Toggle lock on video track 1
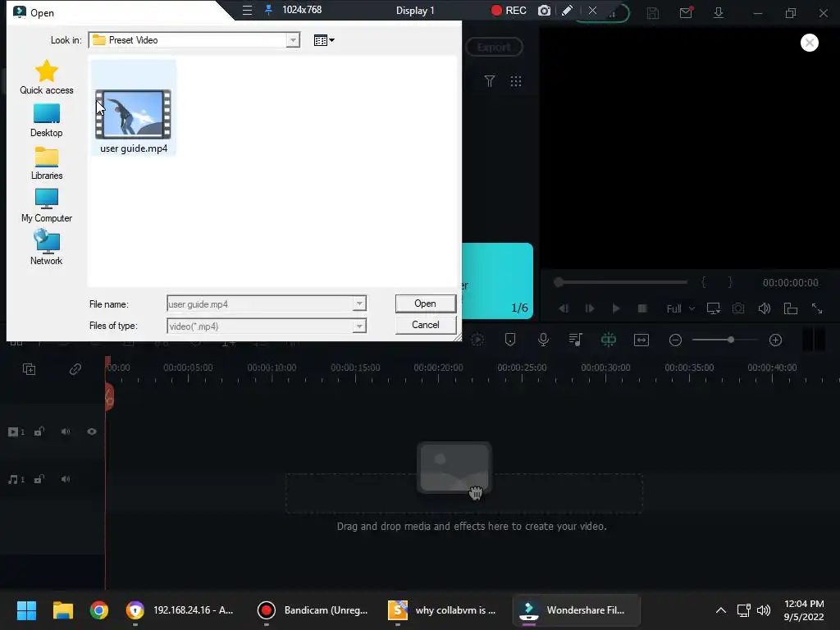The image size is (840, 630). (39, 431)
